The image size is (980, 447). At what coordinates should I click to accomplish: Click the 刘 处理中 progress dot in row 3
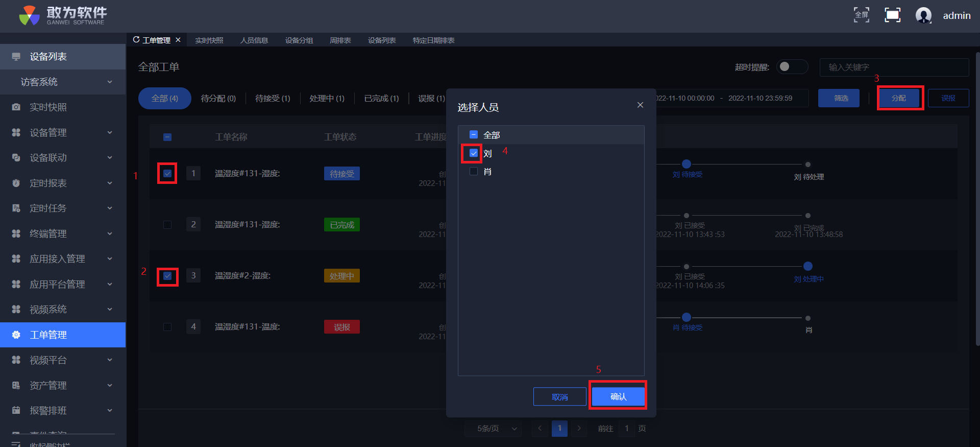808,266
